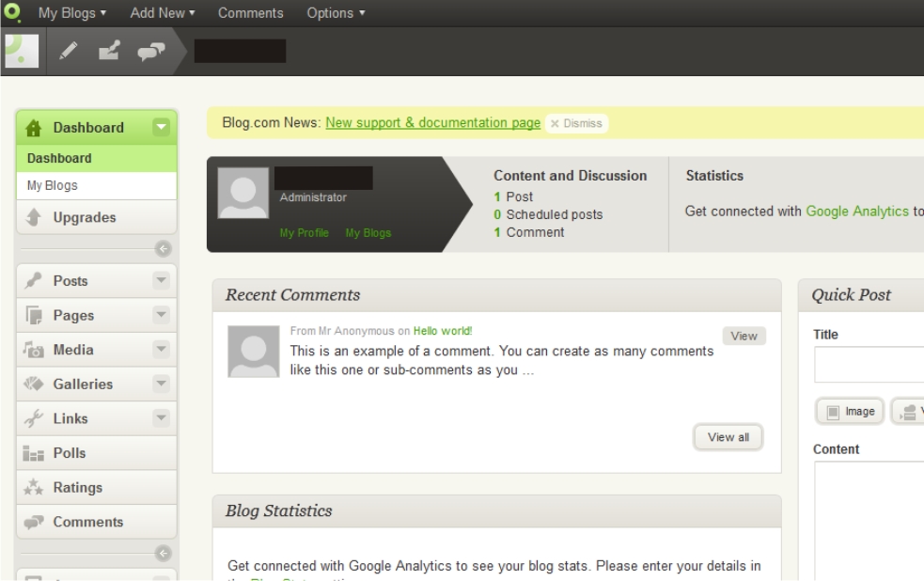Image resolution: width=924 pixels, height=581 pixels.
Task: Click the Quick Post panel header
Action: [x=861, y=295]
